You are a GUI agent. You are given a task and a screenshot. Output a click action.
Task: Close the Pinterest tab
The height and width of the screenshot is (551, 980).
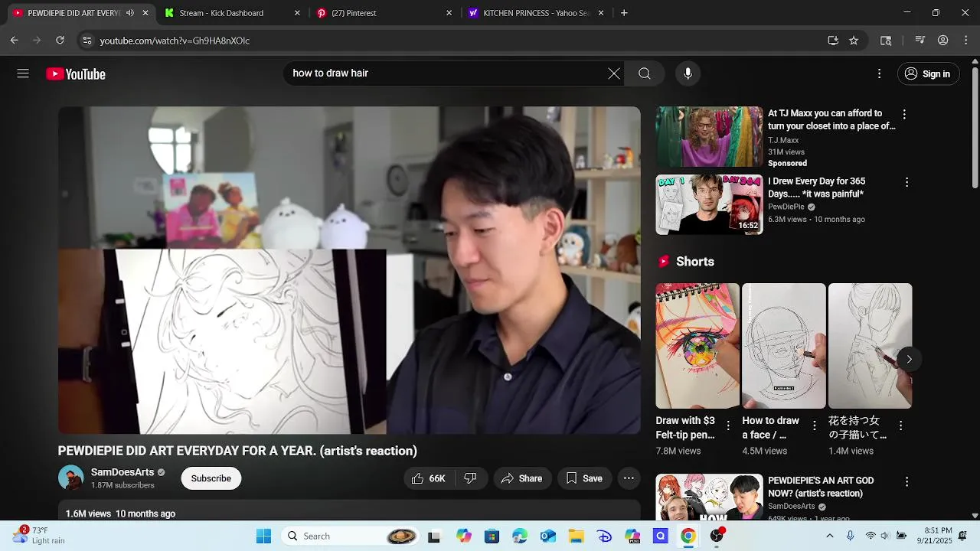pyautogui.click(x=449, y=13)
